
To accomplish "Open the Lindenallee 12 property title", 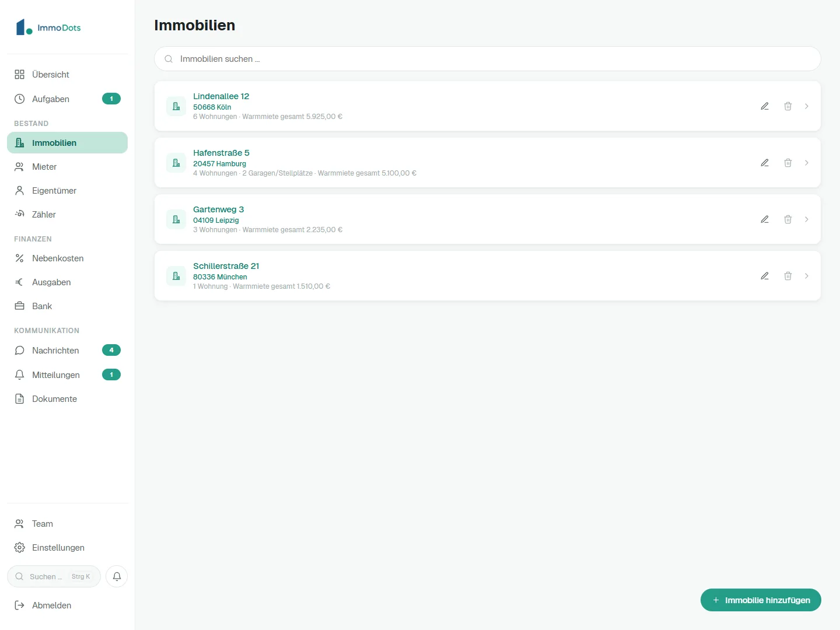I will point(221,96).
